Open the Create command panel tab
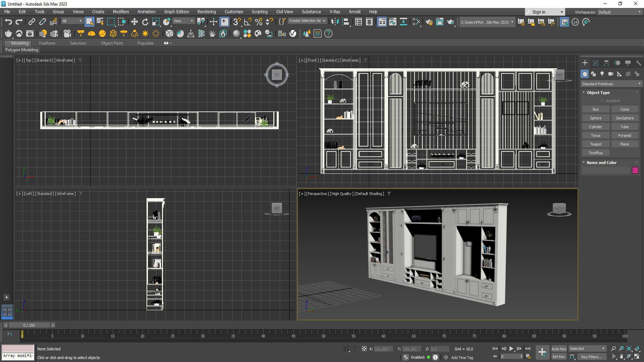This screenshot has height=362, width=644. (585, 63)
